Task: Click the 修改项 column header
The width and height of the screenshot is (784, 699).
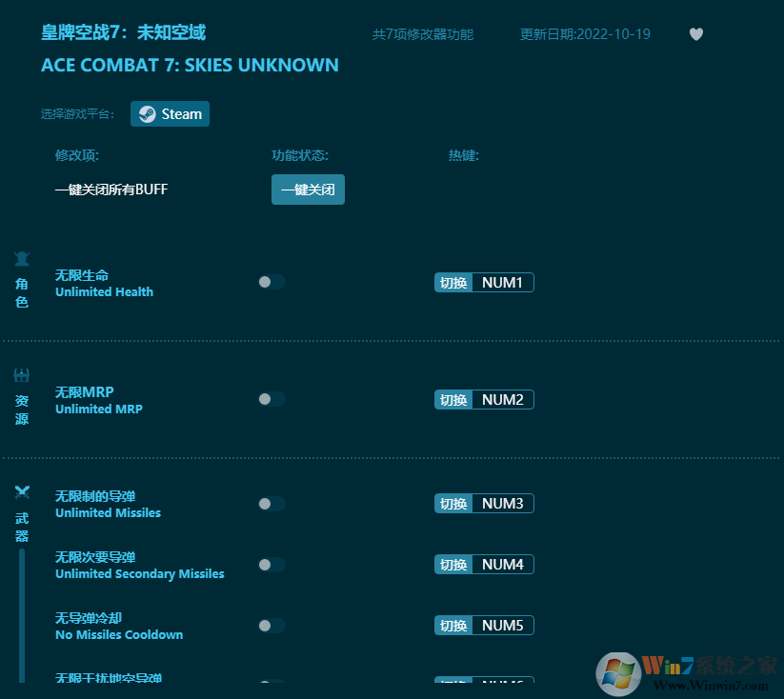Action: 77,155
